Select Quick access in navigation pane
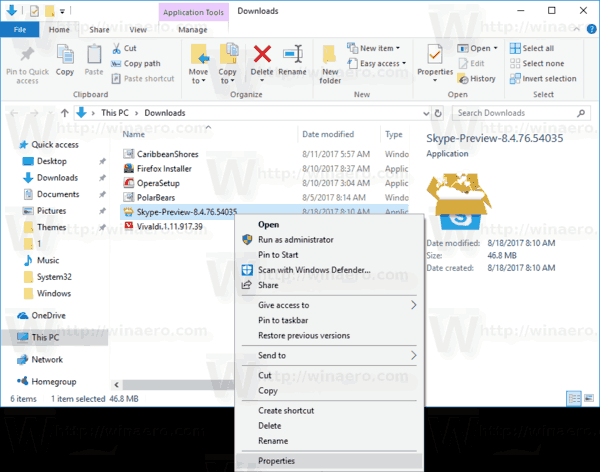 click(55, 145)
